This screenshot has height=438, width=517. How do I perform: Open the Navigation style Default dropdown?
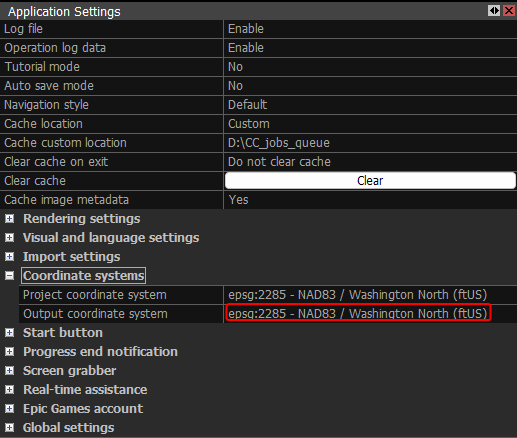[x=370, y=105]
